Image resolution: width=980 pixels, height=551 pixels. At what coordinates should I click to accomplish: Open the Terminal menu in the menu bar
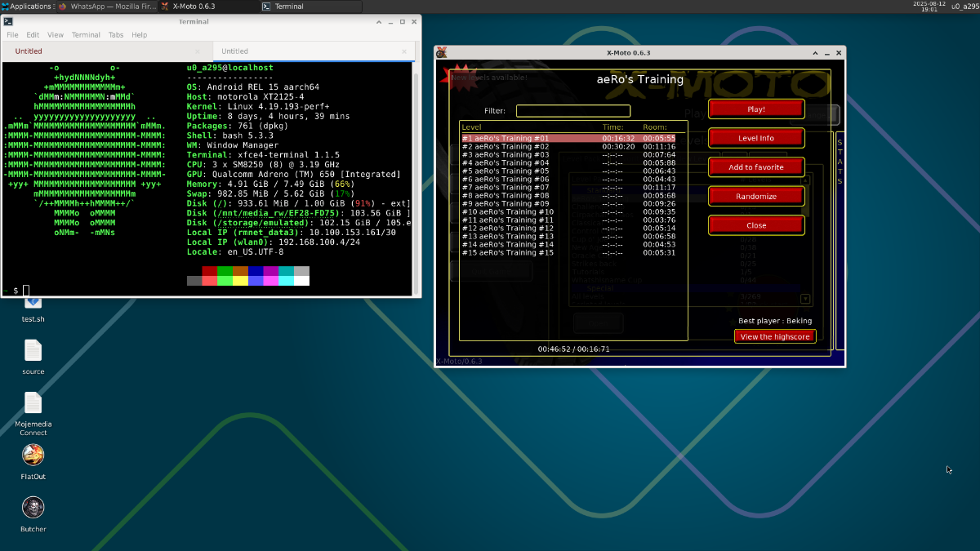pos(86,35)
